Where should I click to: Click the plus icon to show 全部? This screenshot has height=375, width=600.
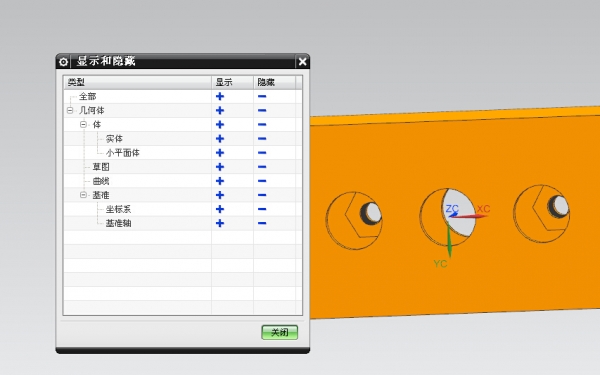(220, 96)
